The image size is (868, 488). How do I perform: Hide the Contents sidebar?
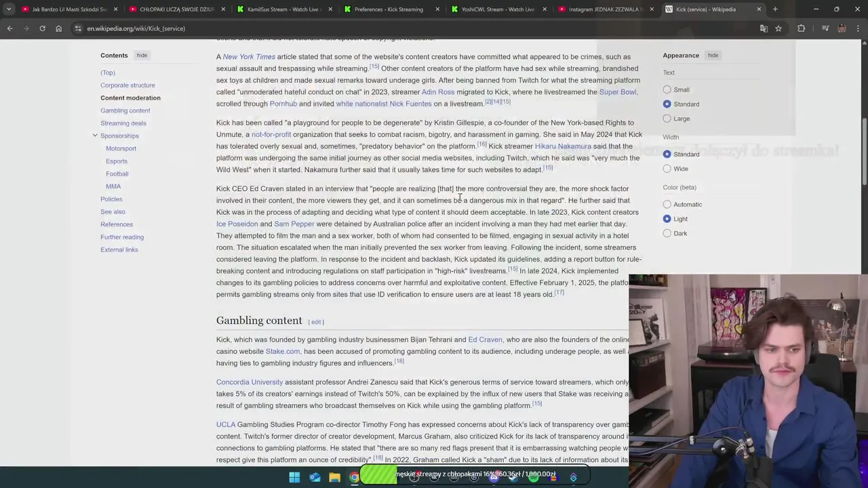[x=142, y=55]
